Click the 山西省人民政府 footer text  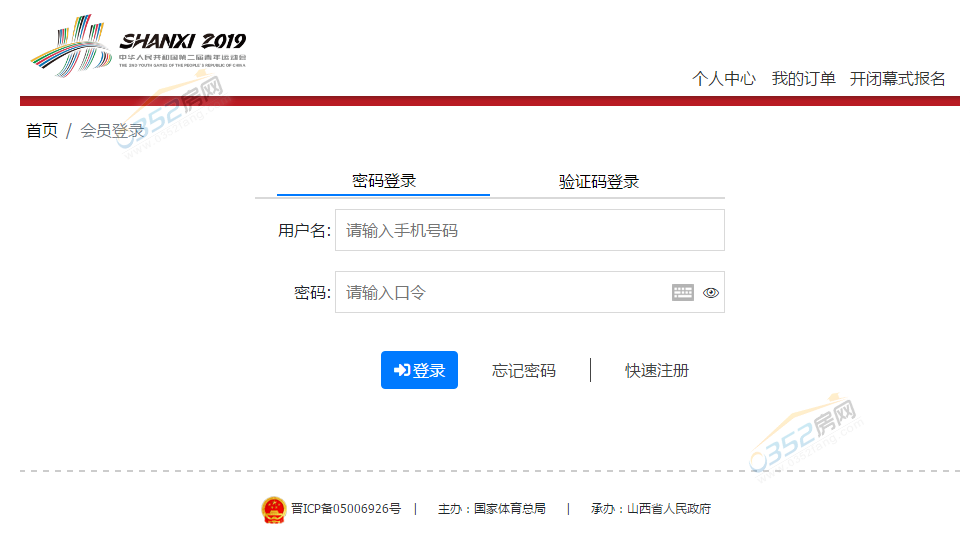668,509
